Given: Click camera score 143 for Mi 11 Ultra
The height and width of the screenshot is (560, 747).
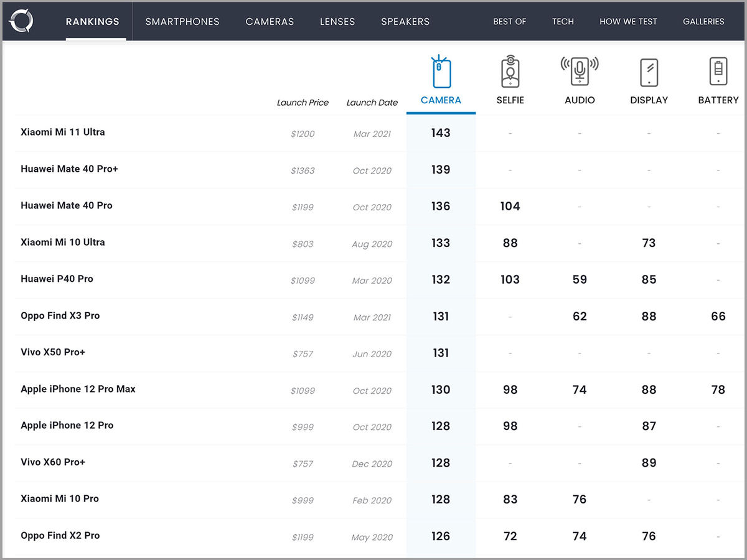Looking at the screenshot, I should [x=441, y=133].
